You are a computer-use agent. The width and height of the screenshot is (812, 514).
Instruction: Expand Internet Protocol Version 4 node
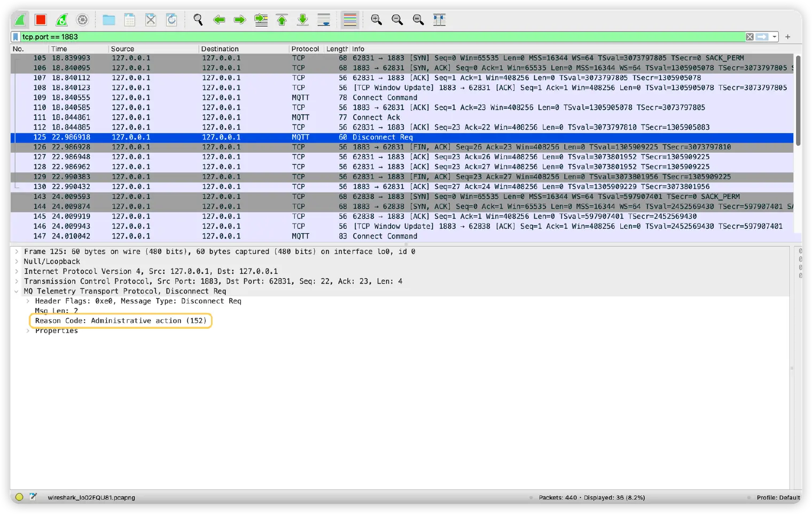coord(17,271)
